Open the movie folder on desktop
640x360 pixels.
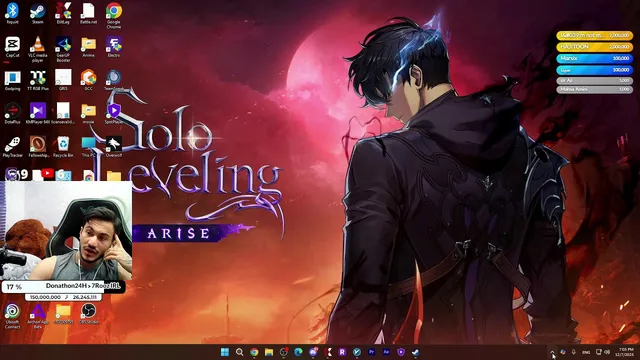[88, 113]
